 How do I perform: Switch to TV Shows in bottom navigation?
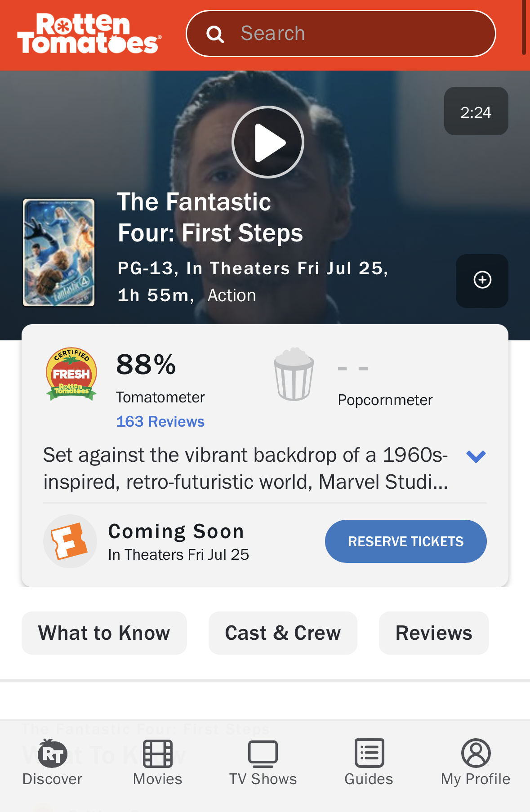tap(263, 762)
